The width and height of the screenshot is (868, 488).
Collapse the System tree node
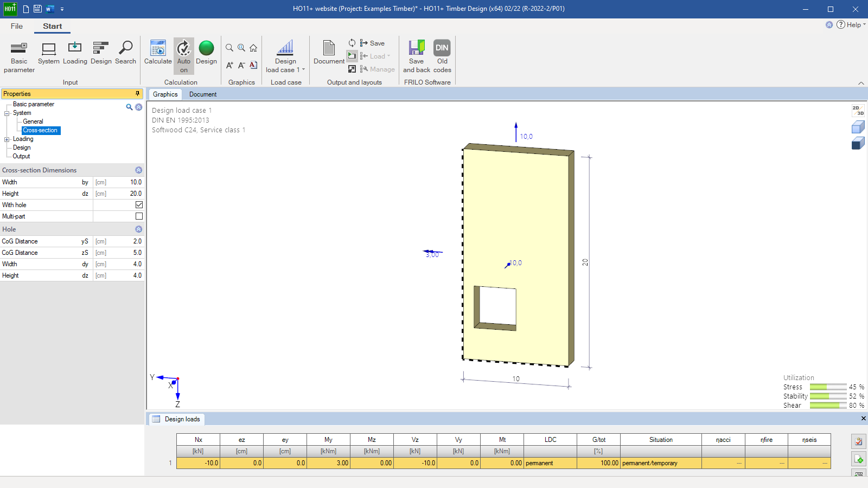[7, 113]
